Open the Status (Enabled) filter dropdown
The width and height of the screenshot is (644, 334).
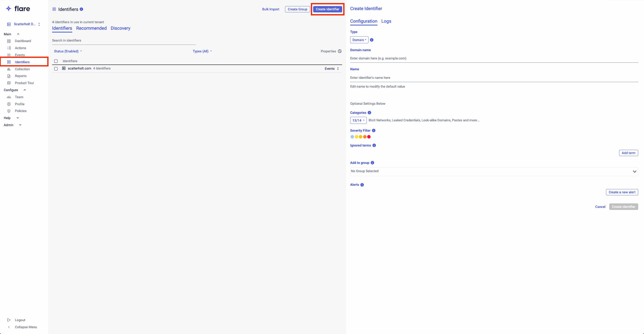pos(67,51)
